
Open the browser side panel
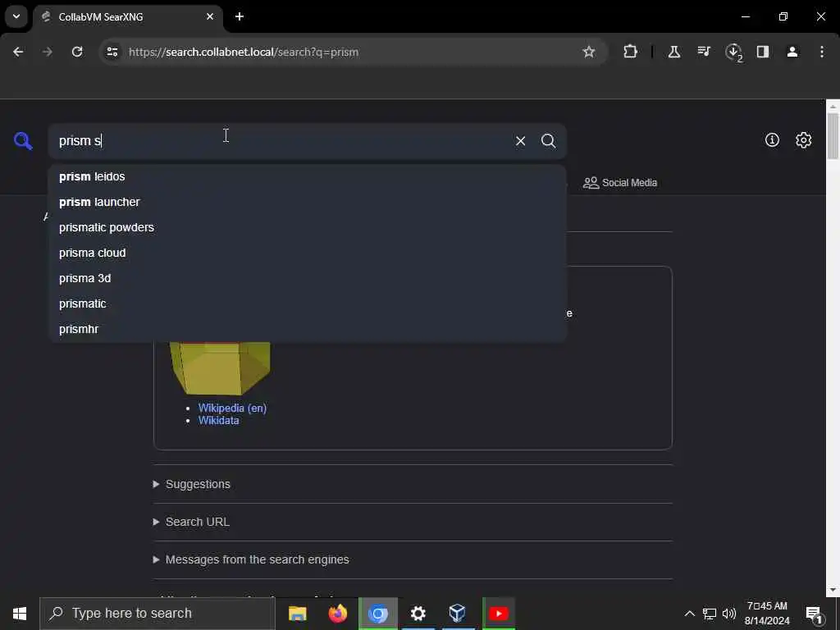pyautogui.click(x=763, y=52)
